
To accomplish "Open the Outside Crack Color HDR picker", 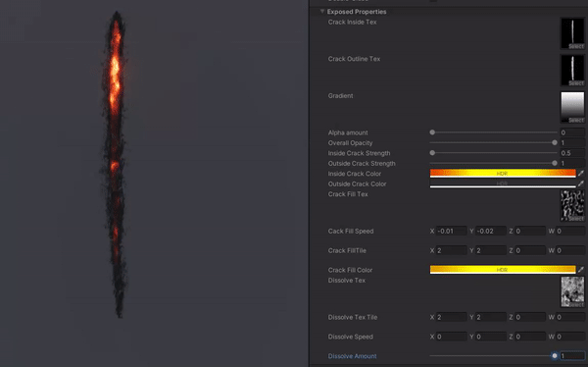I will pyautogui.click(x=503, y=183).
